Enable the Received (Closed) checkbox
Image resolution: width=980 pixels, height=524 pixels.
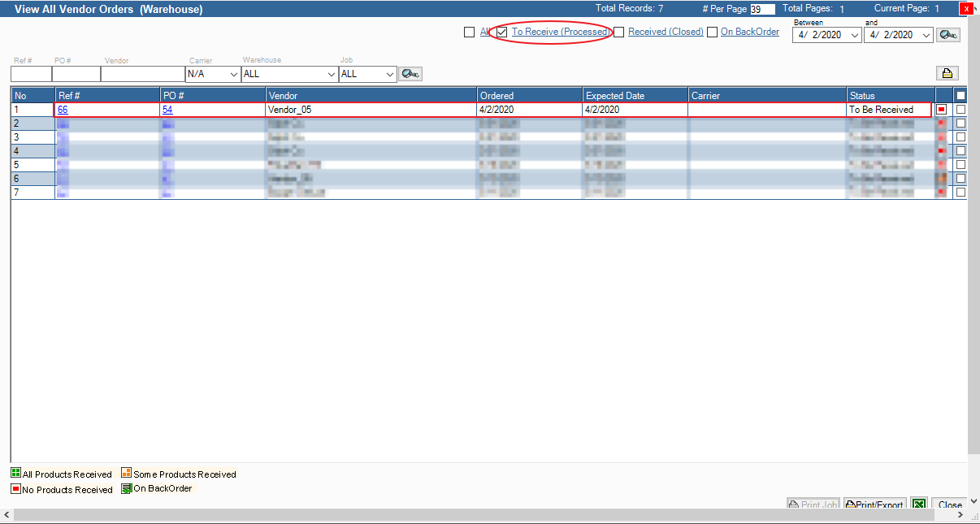tap(619, 32)
